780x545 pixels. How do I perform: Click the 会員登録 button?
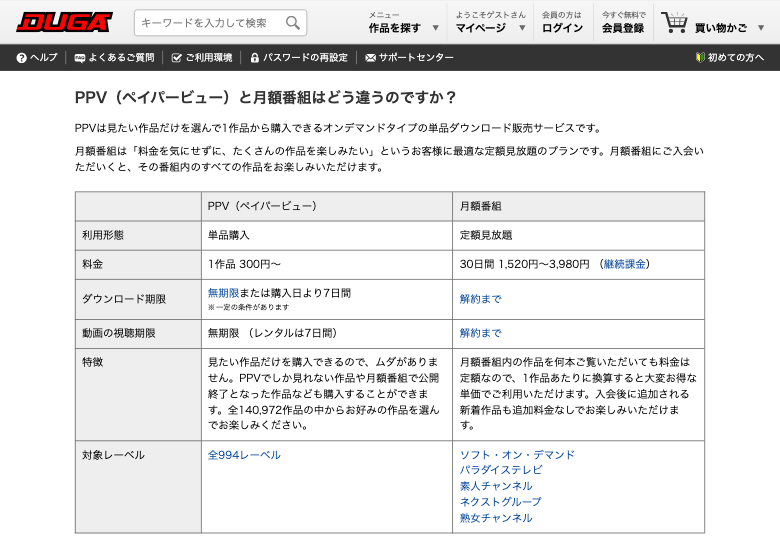[623, 28]
